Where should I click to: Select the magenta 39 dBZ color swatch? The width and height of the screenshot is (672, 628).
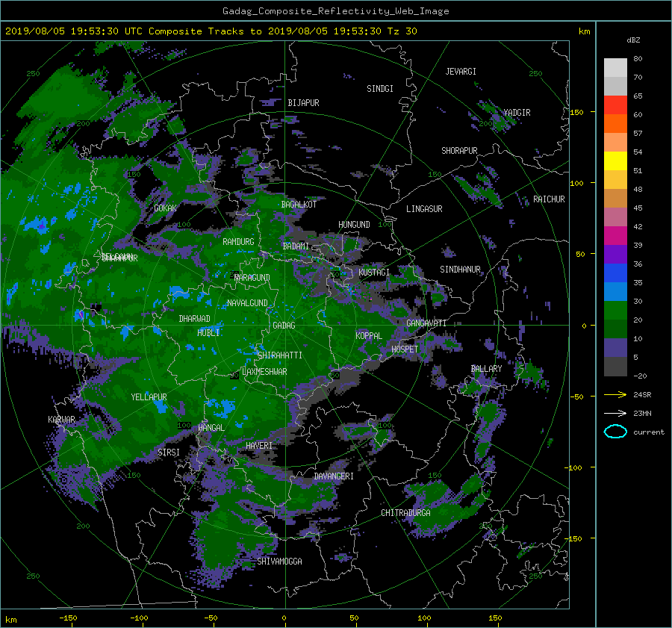(x=615, y=235)
